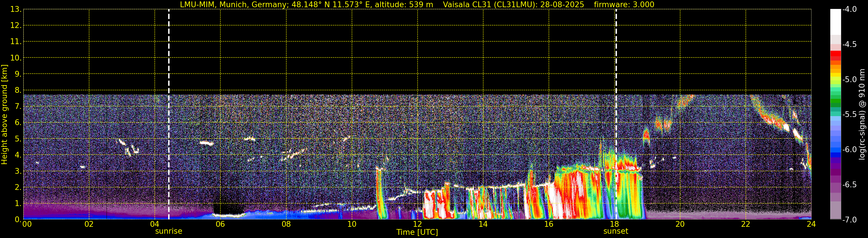Select the Height above ground [km] axis label
This screenshot has height=238, width=868.
click(x=4, y=115)
